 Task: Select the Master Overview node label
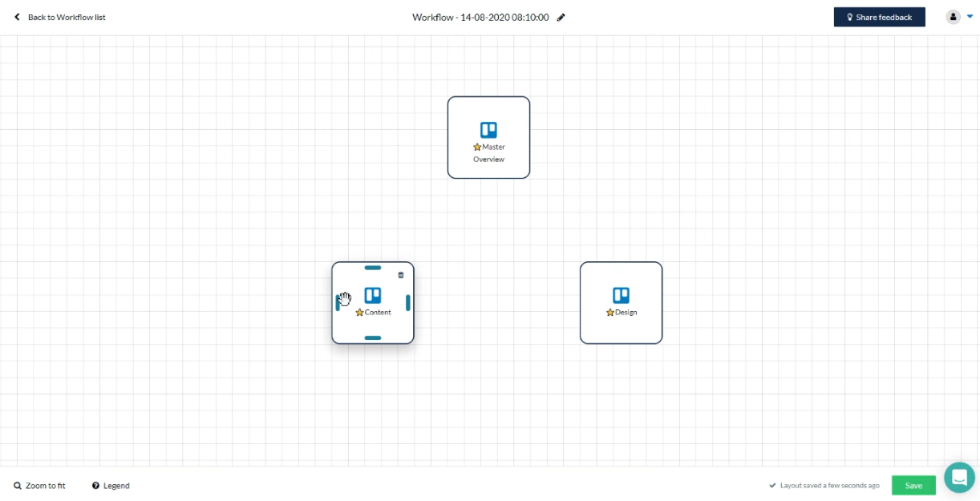(489, 153)
